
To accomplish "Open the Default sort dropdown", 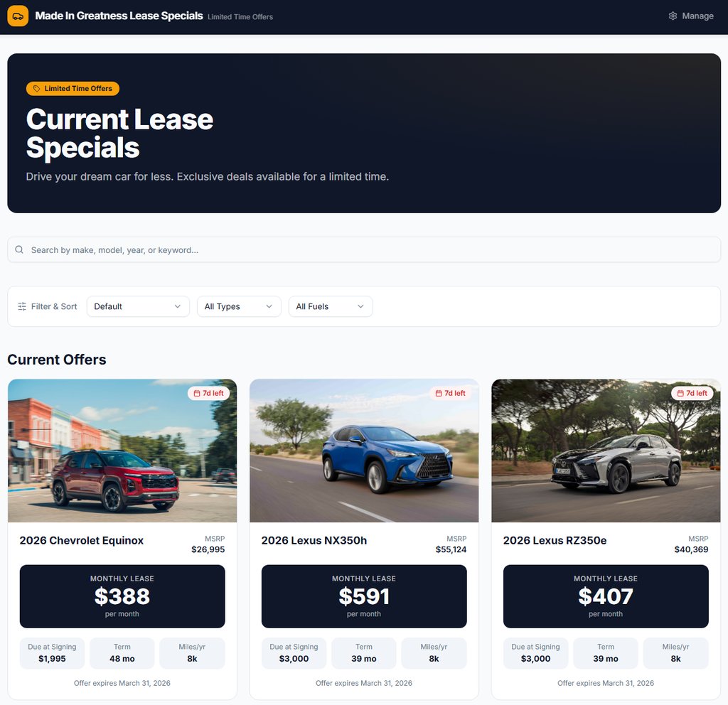I will tap(138, 306).
